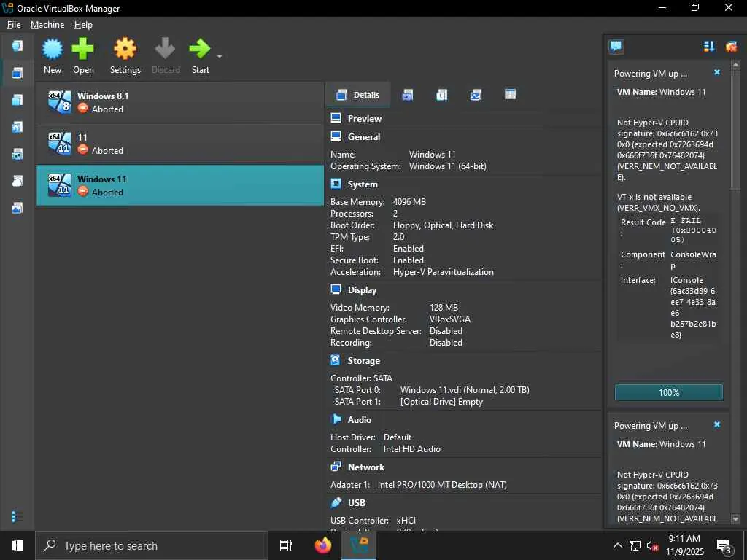Click the taskbar search box

(x=152, y=545)
